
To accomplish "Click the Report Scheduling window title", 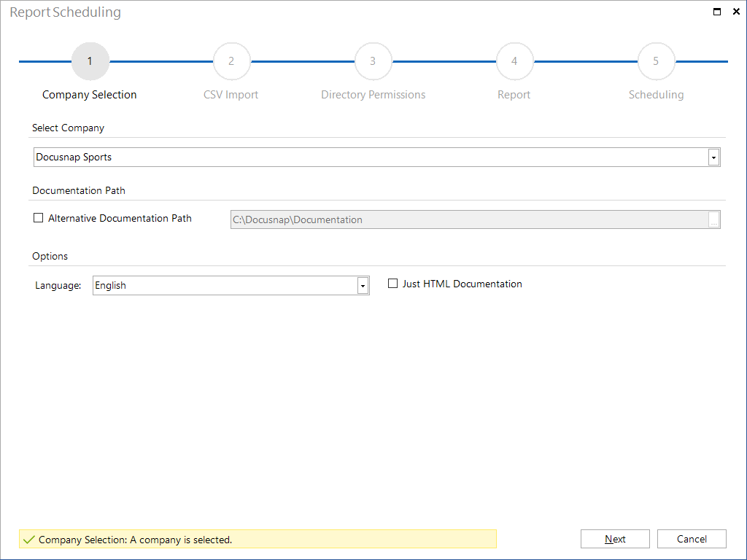I will coord(65,12).
